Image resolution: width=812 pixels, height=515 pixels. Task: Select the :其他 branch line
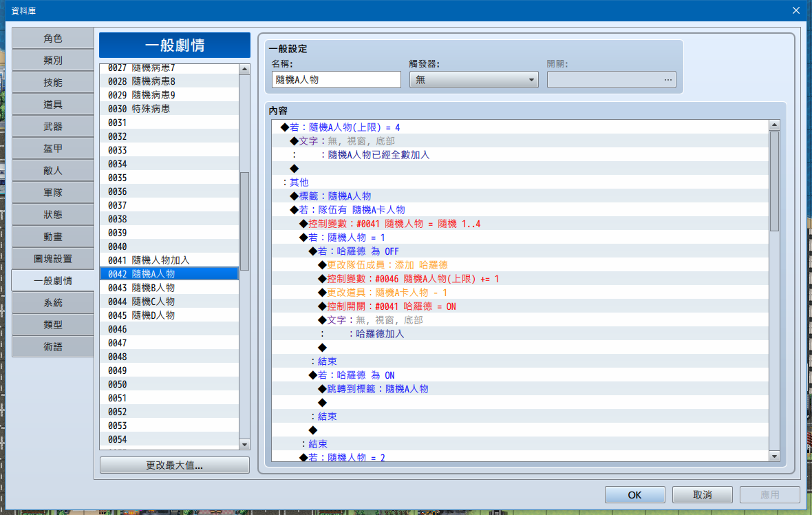[x=520, y=182]
